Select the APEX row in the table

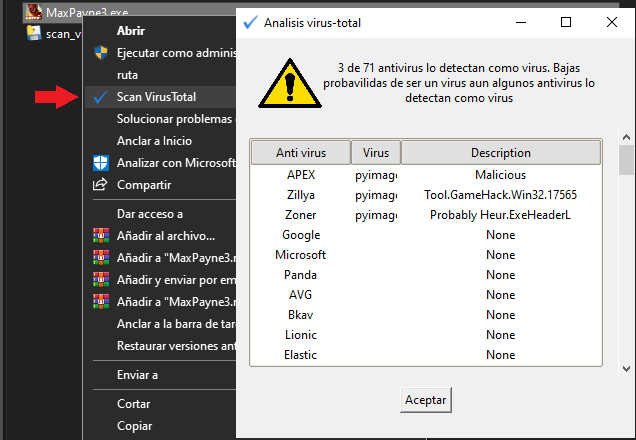click(426, 175)
